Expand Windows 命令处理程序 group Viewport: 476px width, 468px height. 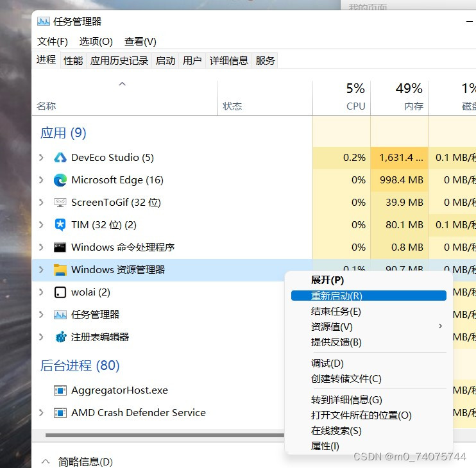tap(41, 247)
